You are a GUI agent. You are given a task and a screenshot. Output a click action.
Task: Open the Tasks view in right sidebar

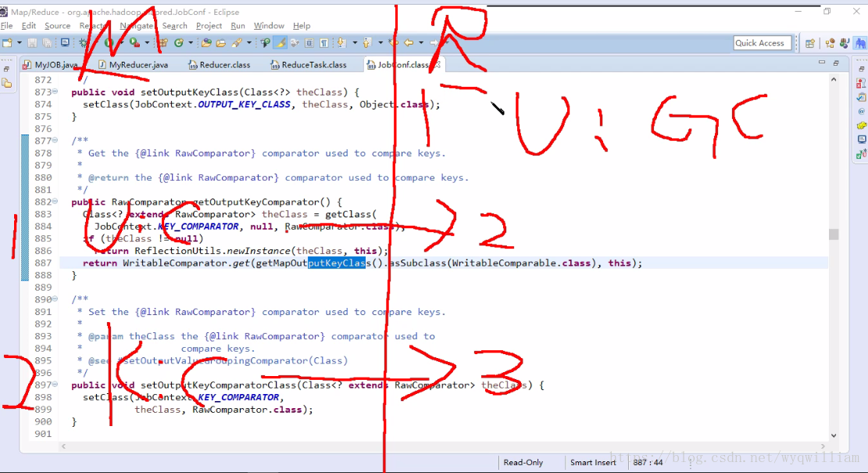click(861, 98)
